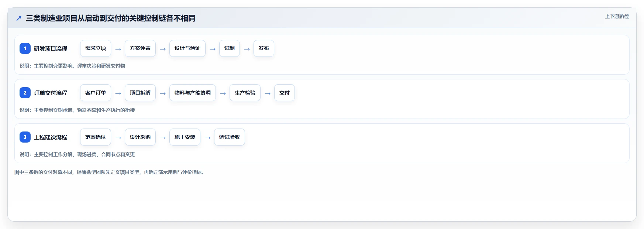Open the 交付 step
Viewport: 644px width, 229px height.
point(285,93)
